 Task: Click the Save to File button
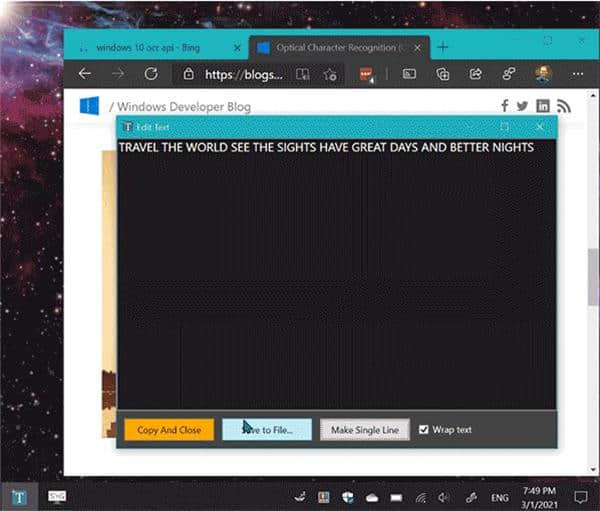click(267, 430)
